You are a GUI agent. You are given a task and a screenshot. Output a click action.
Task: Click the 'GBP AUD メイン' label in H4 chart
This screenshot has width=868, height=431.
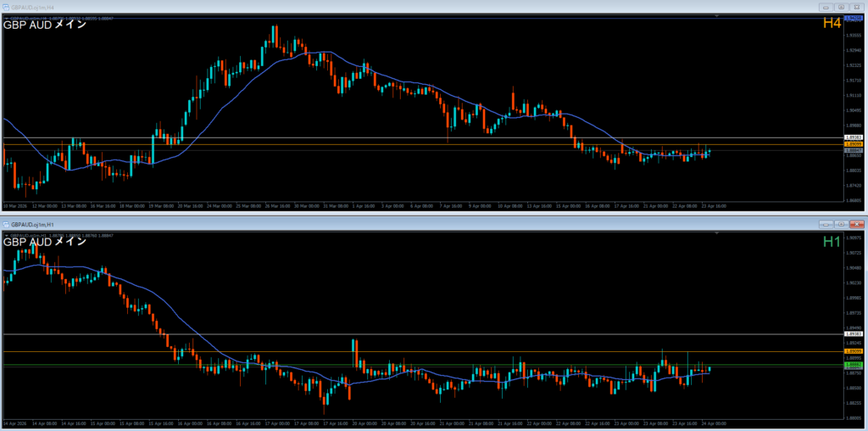[x=44, y=25]
